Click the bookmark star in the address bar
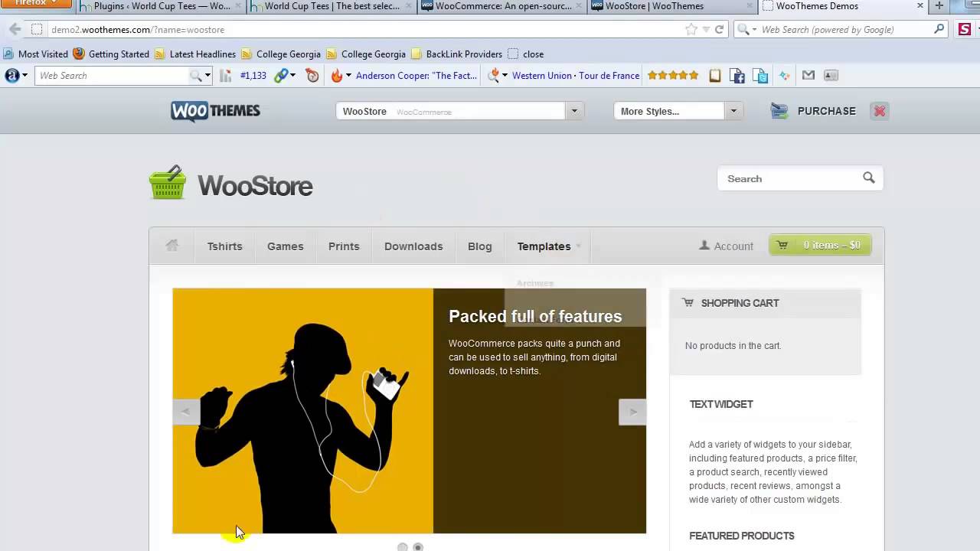The height and width of the screenshot is (551, 980). 691,29
